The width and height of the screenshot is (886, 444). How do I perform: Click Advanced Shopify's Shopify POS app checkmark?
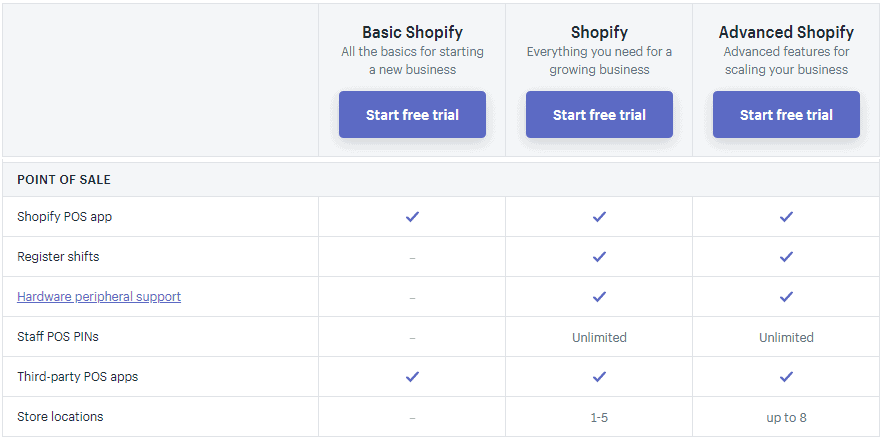(786, 216)
